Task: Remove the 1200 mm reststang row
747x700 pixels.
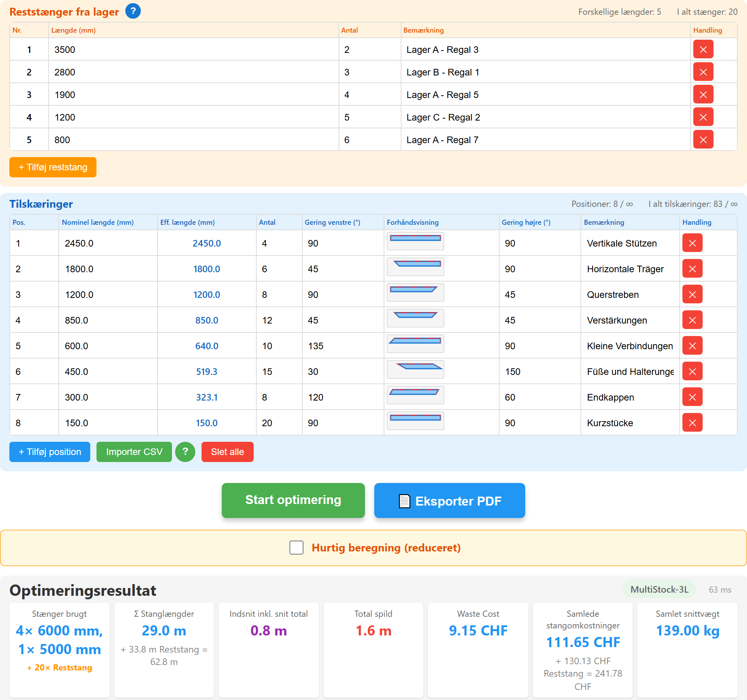Action: tap(703, 117)
